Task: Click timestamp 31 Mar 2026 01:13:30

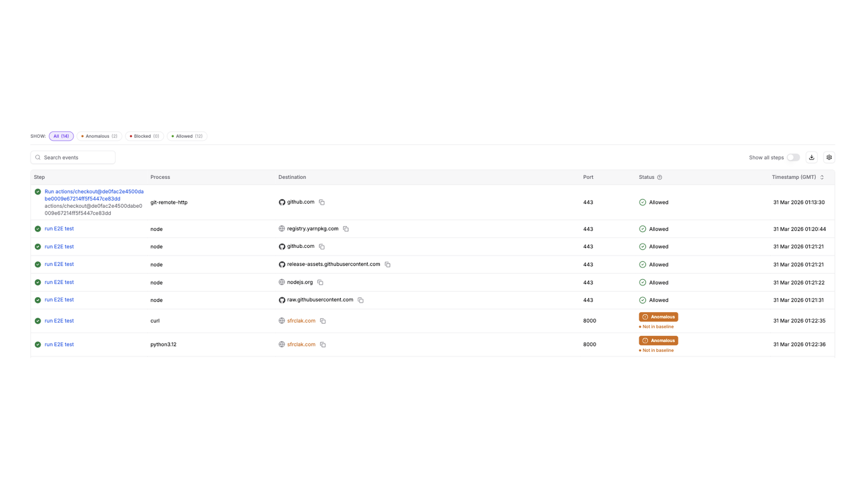Action: coord(799,202)
